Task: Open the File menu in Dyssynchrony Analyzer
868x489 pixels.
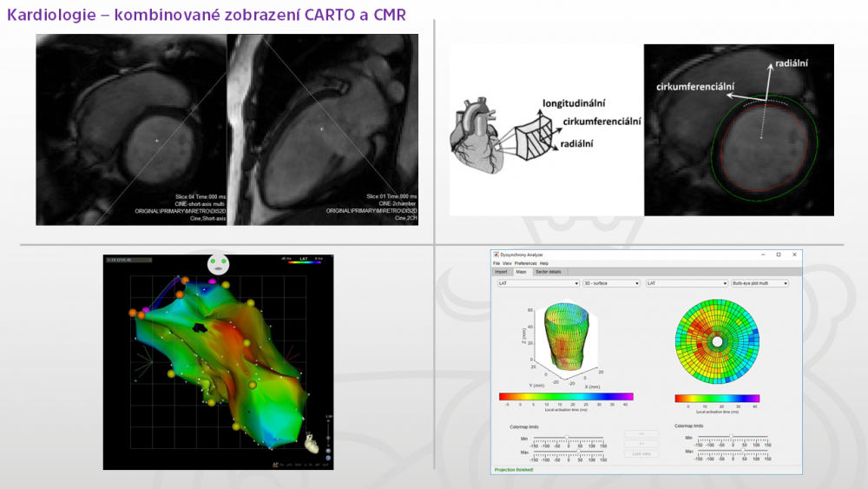Action: (496, 263)
